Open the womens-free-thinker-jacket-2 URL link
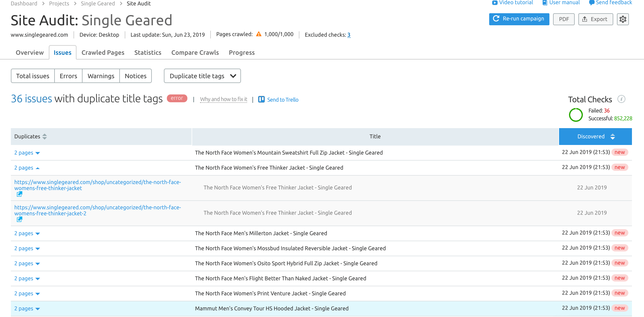644x317 pixels. tap(98, 210)
